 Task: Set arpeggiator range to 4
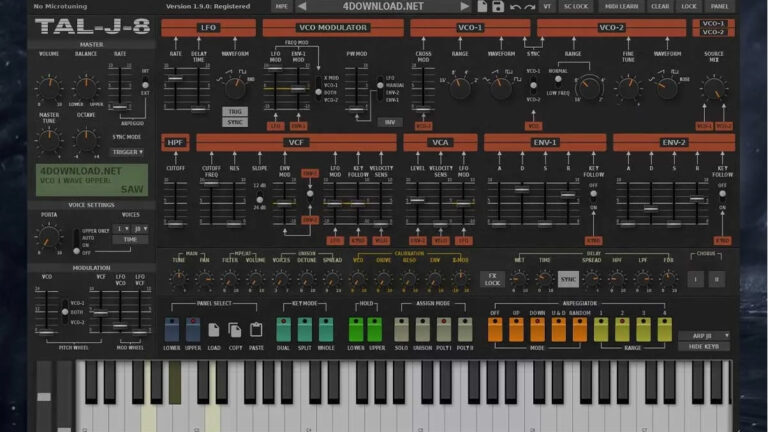point(665,329)
